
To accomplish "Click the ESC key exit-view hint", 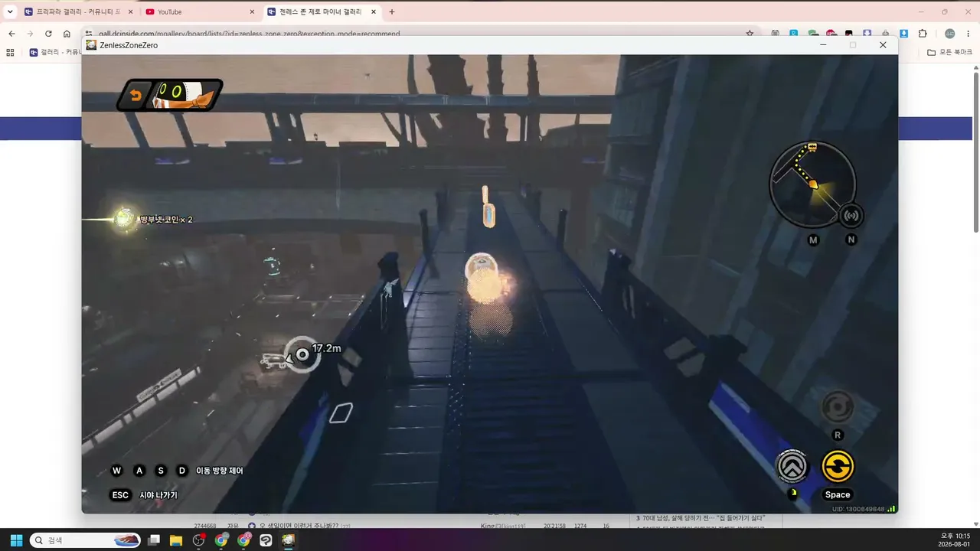I will coord(120,495).
